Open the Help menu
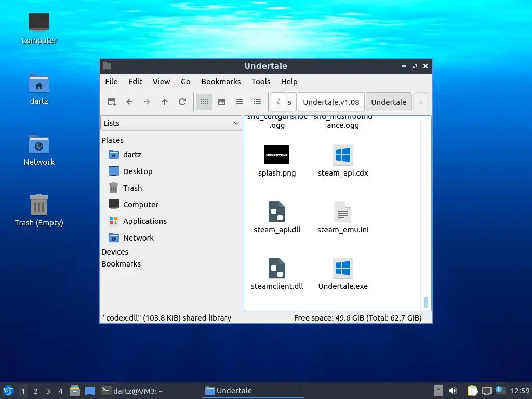This screenshot has height=399, width=532. click(289, 82)
